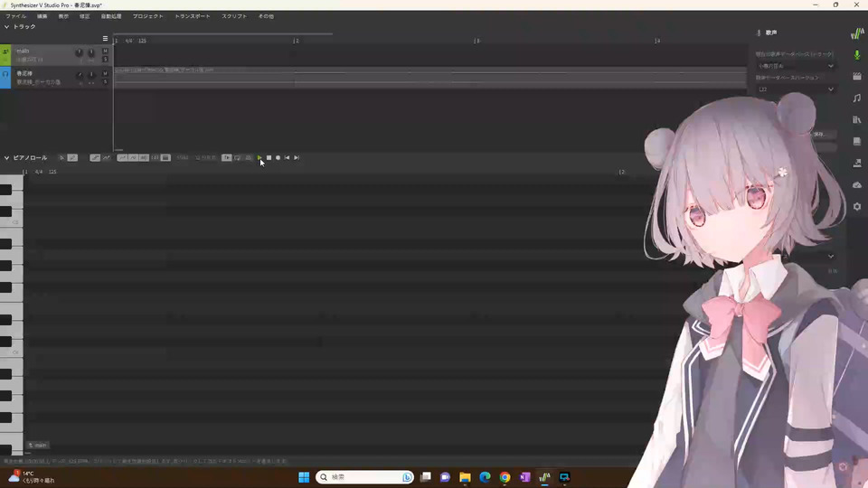The height and width of the screenshot is (488, 868).
Task: Click the main group tab in piano roll
Action: pyautogui.click(x=38, y=445)
